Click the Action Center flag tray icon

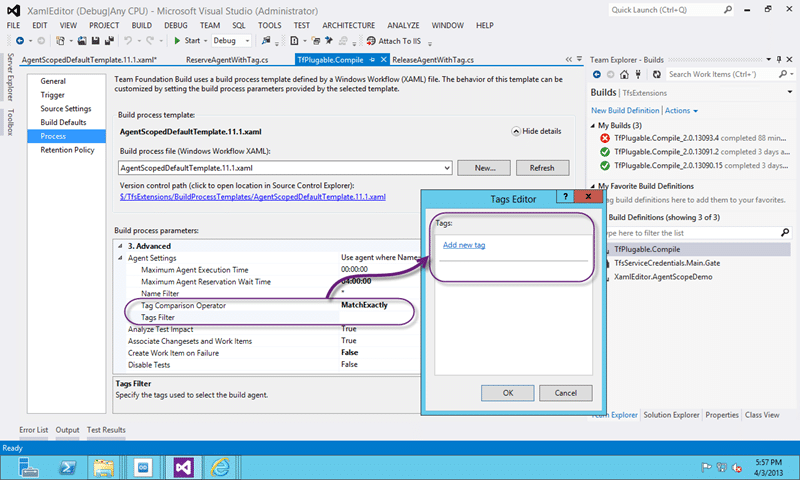706,467
